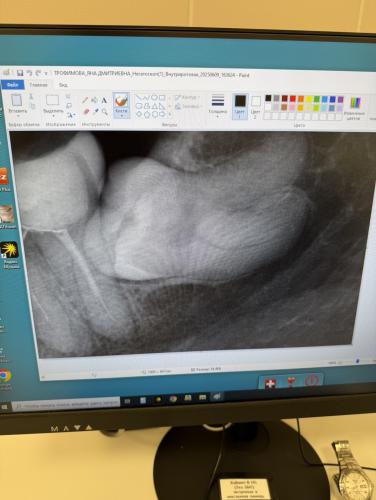Open the Заливка shape fill dropdown
This screenshot has height=500, width=376.
(188, 107)
